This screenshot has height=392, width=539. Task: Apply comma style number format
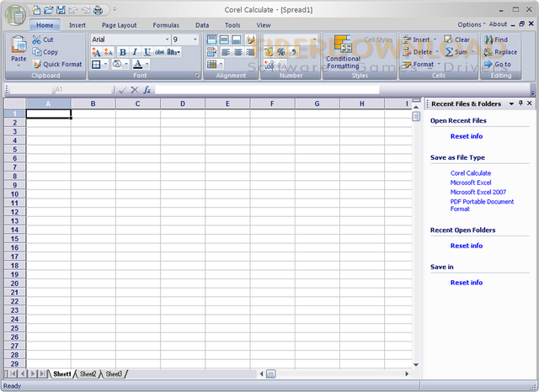tap(293, 52)
